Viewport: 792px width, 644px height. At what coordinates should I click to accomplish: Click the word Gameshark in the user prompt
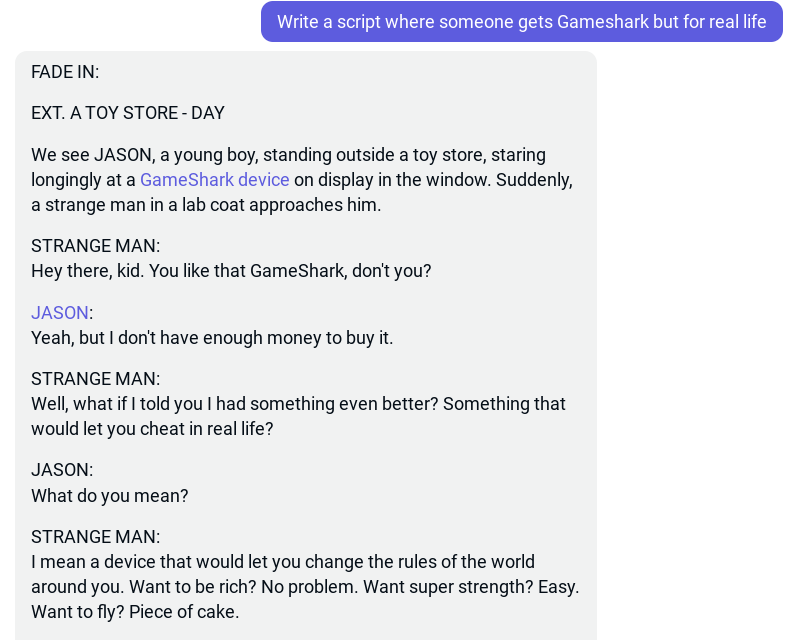603,22
